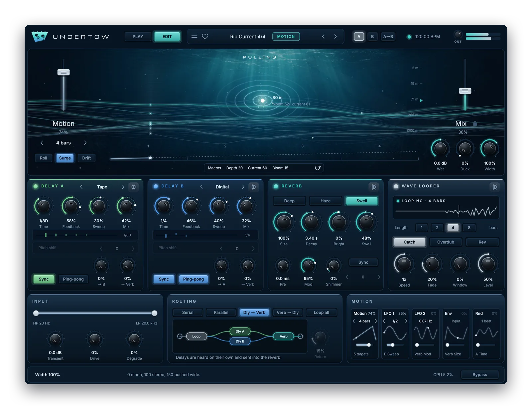
Task: Click the Reverb freeze snowflake icon
Action: [x=374, y=187]
